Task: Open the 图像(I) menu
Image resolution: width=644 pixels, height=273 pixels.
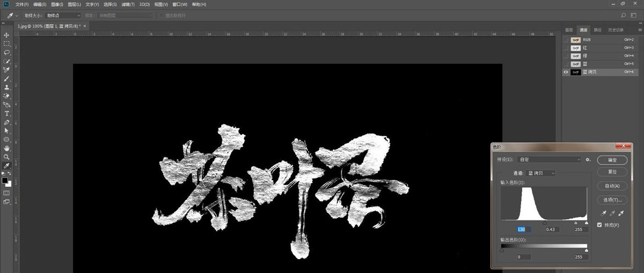Action: [57, 4]
